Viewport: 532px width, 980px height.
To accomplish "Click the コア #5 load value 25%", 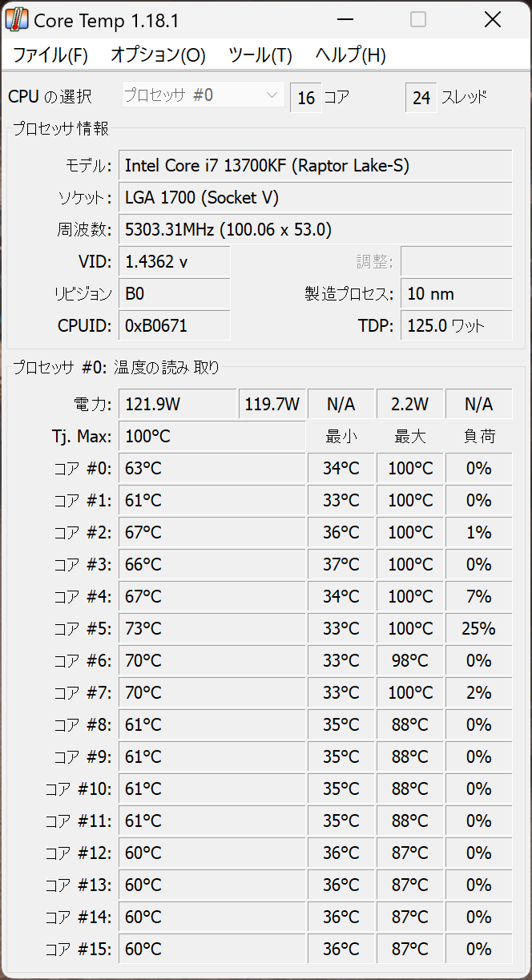I will click(x=478, y=629).
